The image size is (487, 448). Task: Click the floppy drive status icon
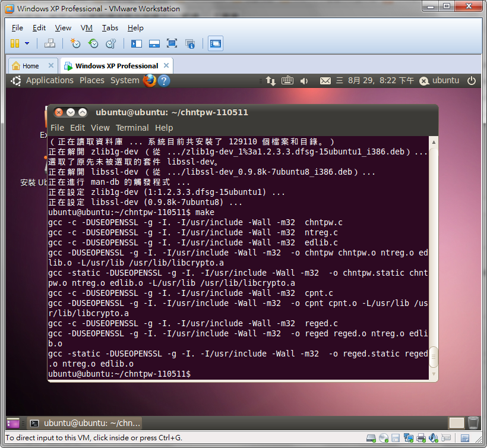[396, 438]
